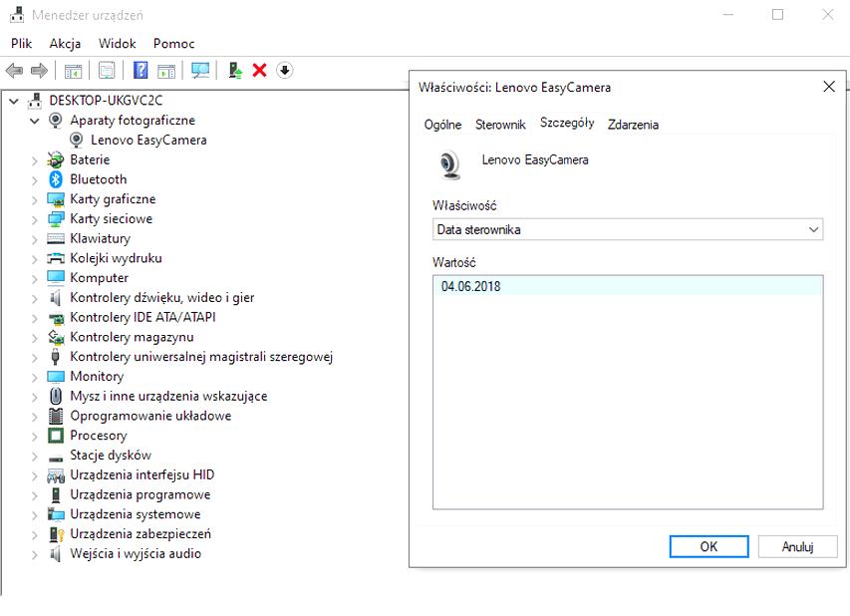Select the 04.06.2018 value entry

[628, 286]
